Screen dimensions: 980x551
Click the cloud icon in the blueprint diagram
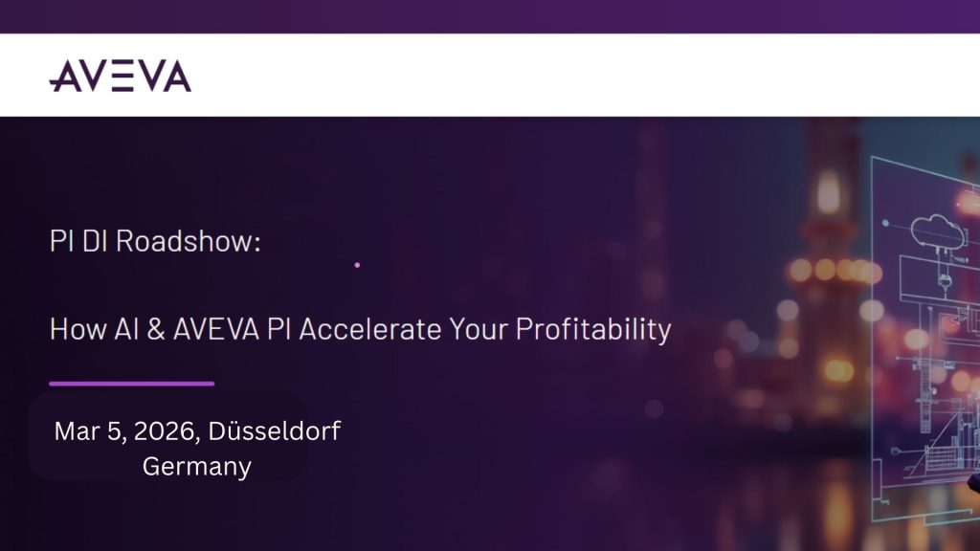pos(936,230)
